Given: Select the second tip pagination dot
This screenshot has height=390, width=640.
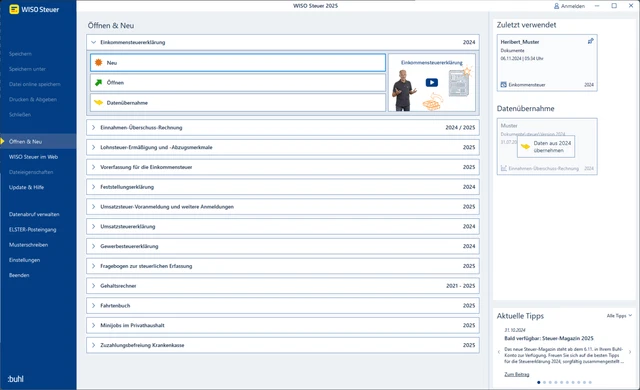Looking at the screenshot, I should (544, 382).
